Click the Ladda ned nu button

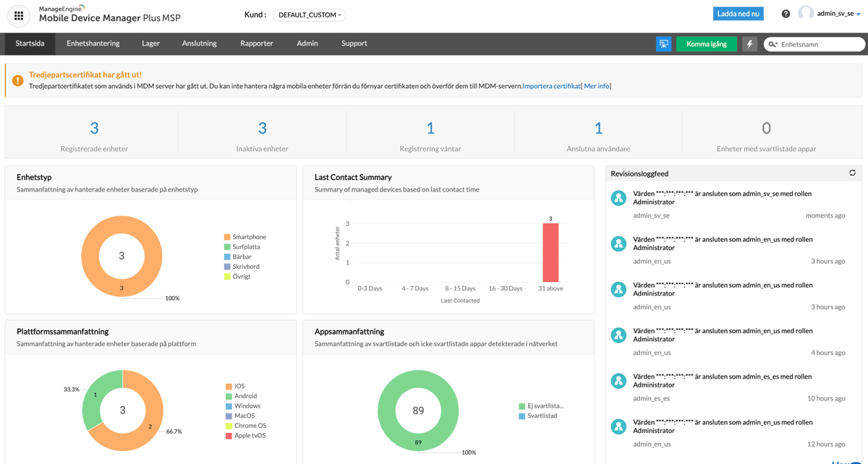pos(738,14)
